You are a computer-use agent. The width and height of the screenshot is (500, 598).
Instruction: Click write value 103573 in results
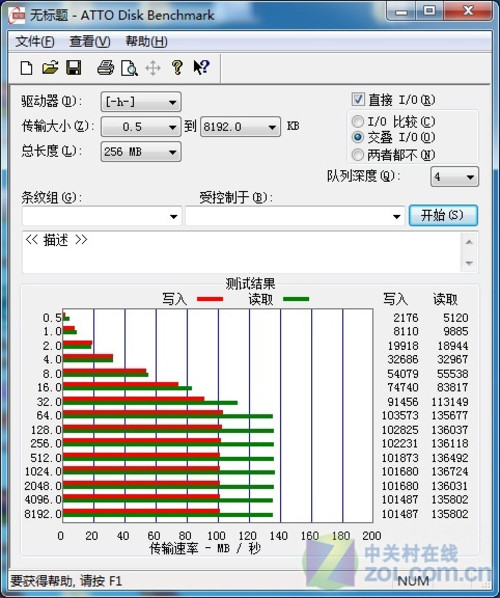(400, 415)
